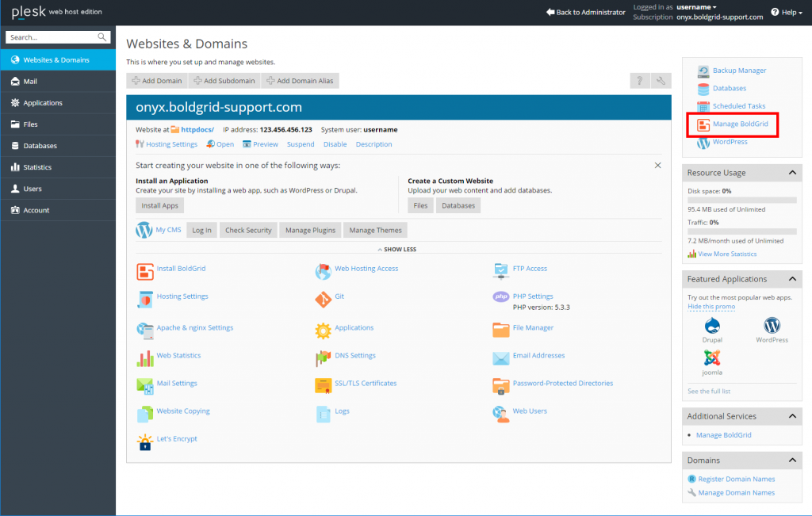The image size is (812, 516).
Task: Click the Backup Manager icon
Action: 703,71
